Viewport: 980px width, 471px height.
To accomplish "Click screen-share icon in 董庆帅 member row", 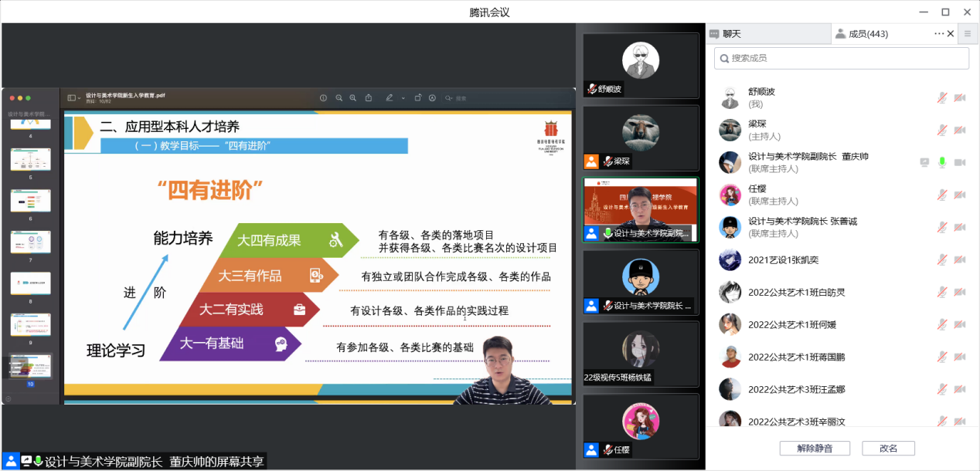I will coord(924,163).
